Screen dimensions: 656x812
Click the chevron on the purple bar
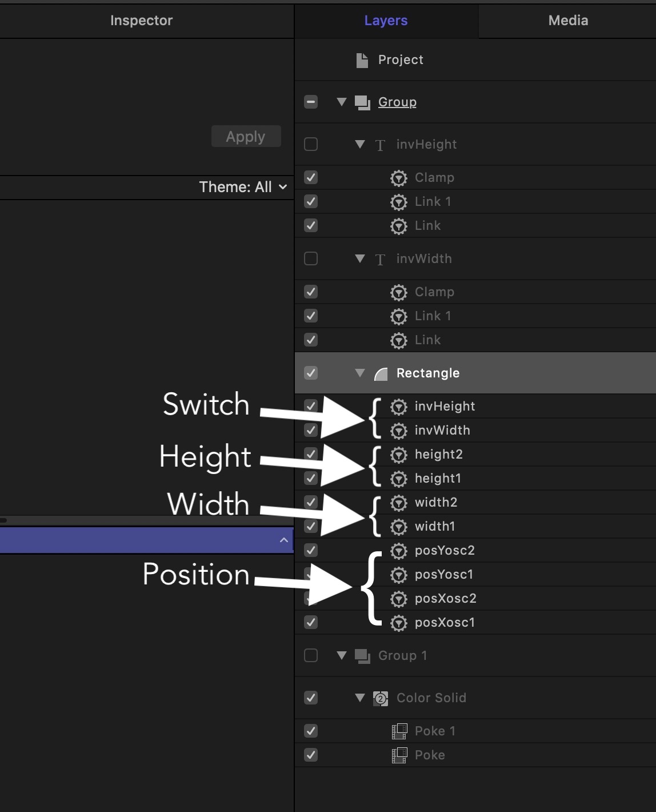[284, 540]
